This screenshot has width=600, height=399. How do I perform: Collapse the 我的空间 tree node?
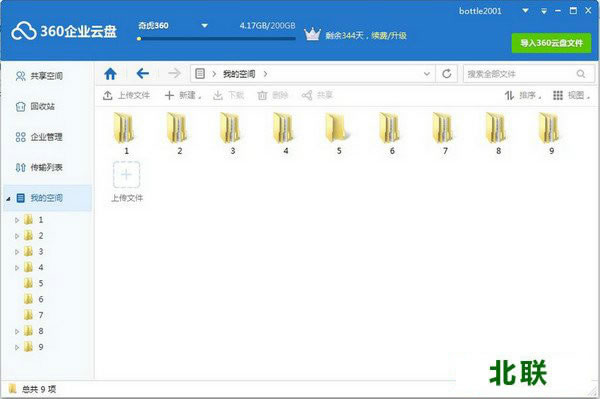click(x=8, y=199)
